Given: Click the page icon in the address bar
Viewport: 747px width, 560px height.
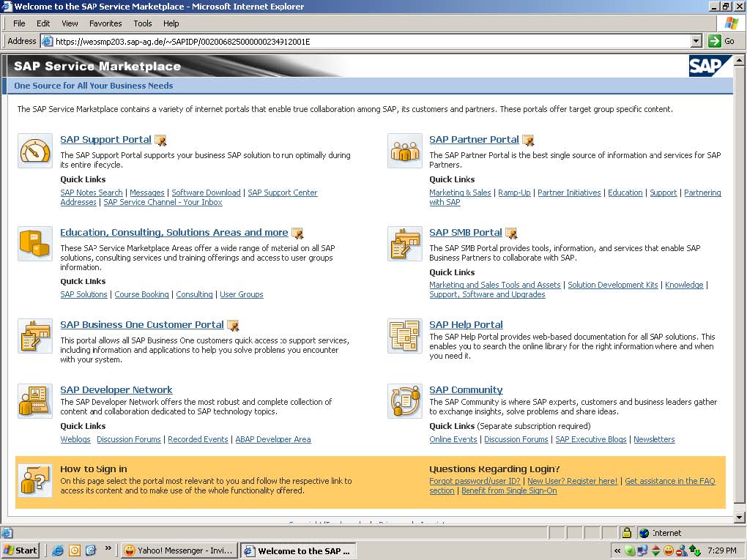Looking at the screenshot, I should tap(47, 42).
